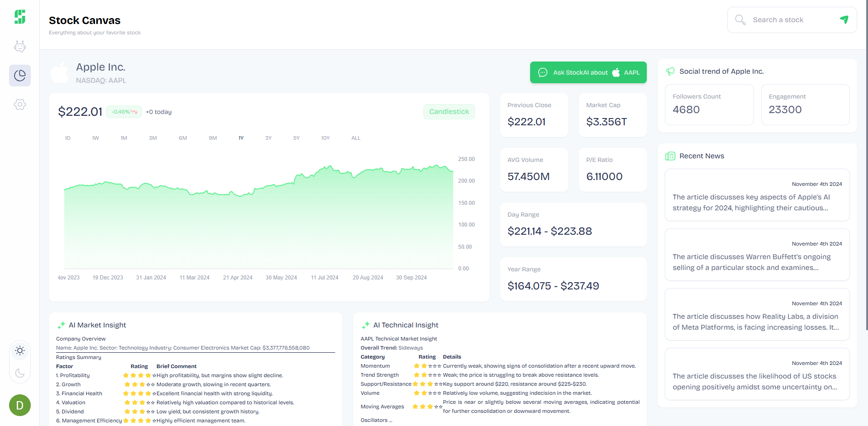This screenshot has width=868, height=426.
Task: Select the 1Y time range
Action: (x=241, y=138)
